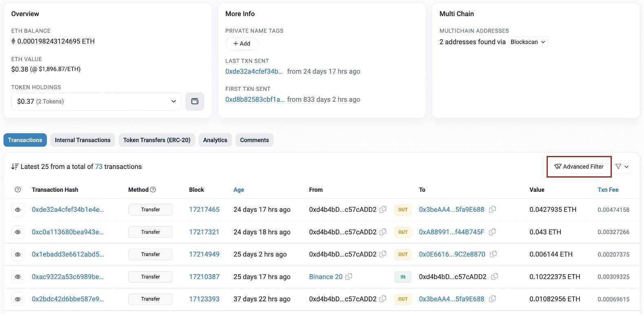
Task: Click the 0.0427935 ETH value
Action: (553, 209)
